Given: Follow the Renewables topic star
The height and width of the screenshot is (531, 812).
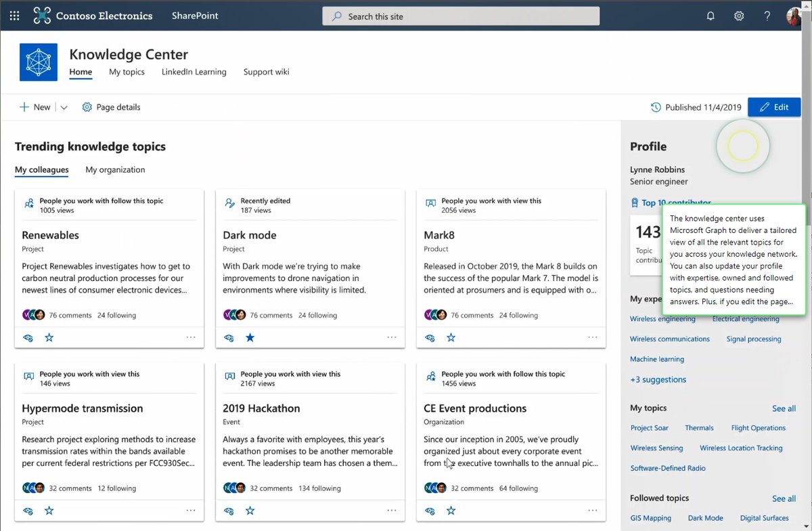Looking at the screenshot, I should pos(49,337).
